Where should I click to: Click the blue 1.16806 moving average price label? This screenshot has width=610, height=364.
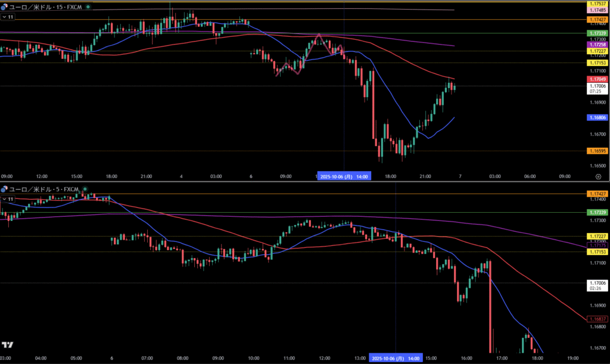click(x=597, y=118)
